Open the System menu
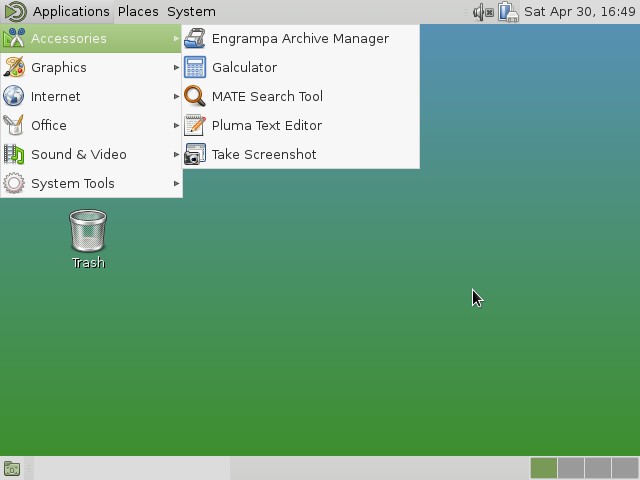This screenshot has height=480, width=640. tap(191, 11)
